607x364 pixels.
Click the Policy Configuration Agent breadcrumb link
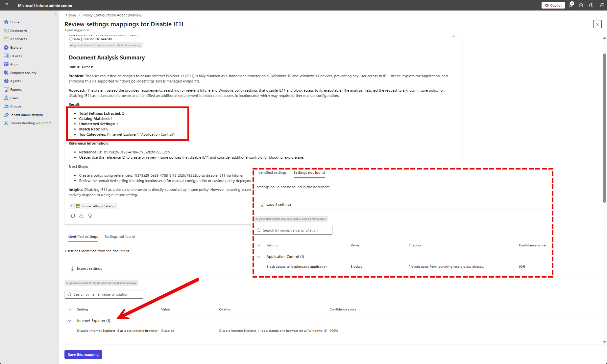[x=113, y=15]
